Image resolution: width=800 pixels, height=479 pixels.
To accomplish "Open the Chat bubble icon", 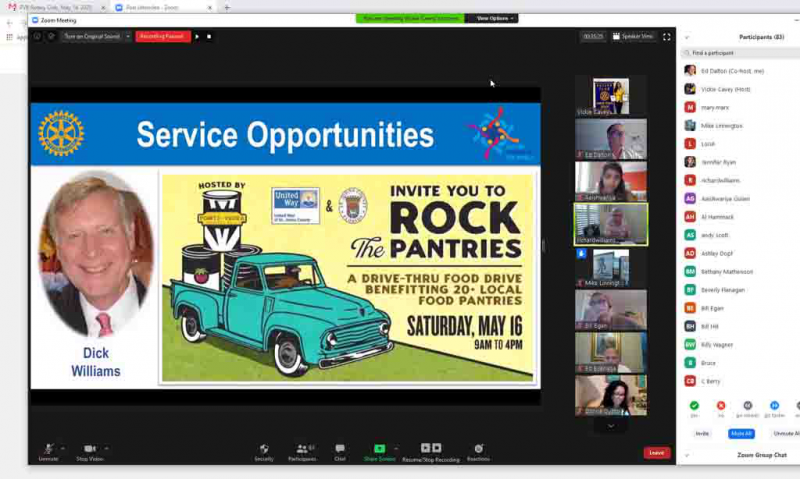I will click(x=340, y=448).
